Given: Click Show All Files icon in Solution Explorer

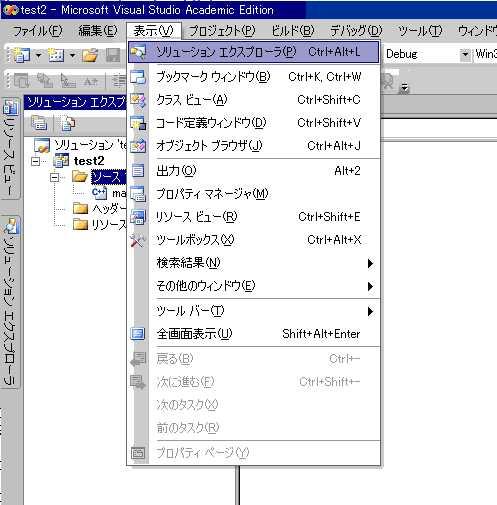Looking at the screenshot, I should 68,123.
